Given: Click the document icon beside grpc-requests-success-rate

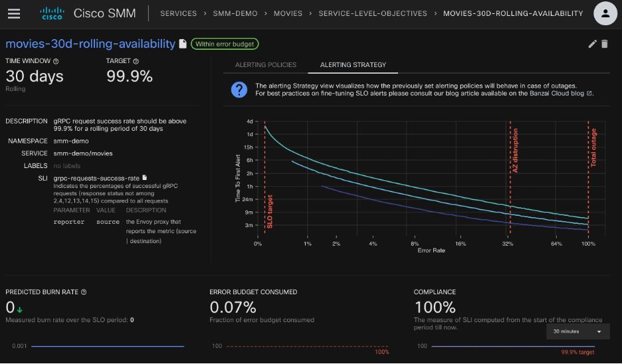Looking at the screenshot, I should coord(145,178).
